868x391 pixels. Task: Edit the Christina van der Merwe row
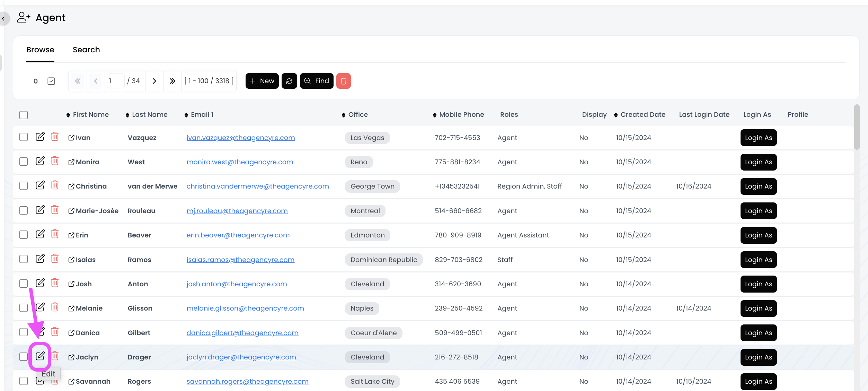click(40, 185)
